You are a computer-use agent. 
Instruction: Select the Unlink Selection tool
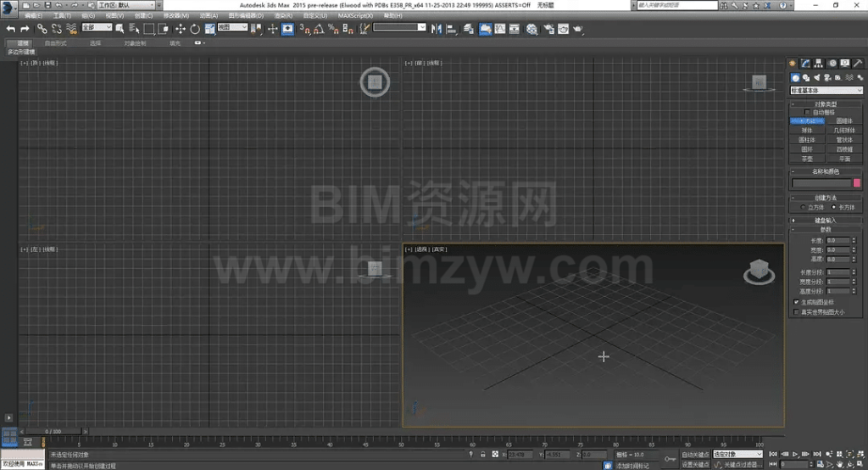click(57, 29)
